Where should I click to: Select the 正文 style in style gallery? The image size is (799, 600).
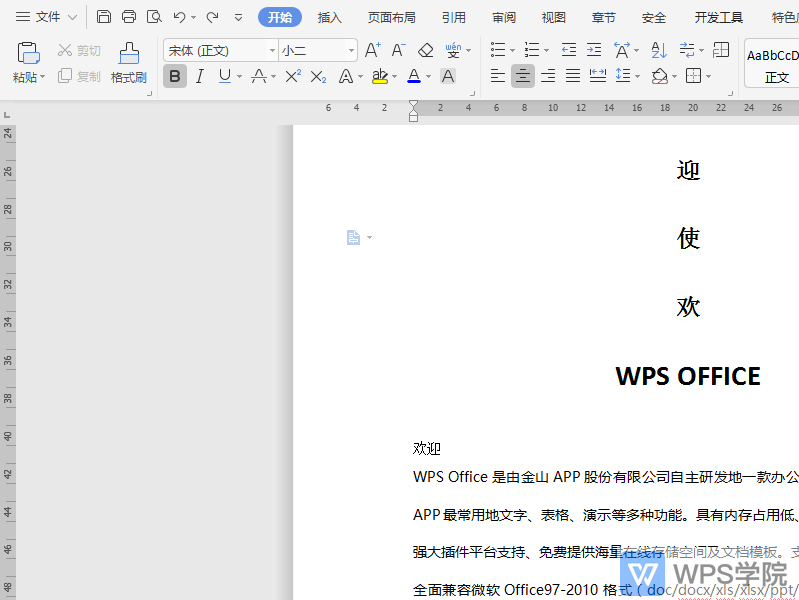[x=776, y=77]
